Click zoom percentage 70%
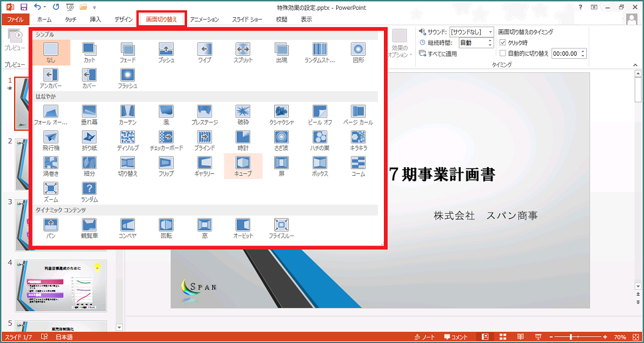This screenshot has height=343, width=644. 619,337
